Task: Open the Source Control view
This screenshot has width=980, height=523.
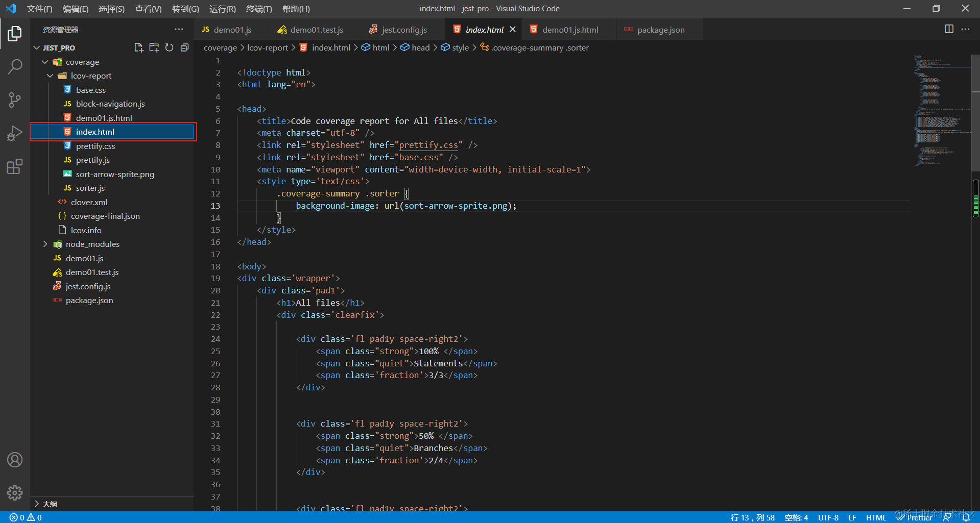Action: 15,99
